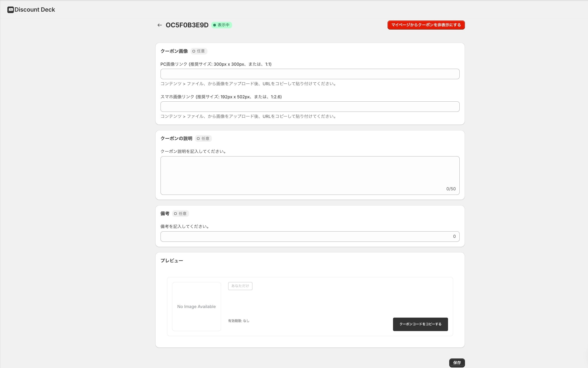
Task: Click the 0/50 character counter
Action: [x=451, y=189]
